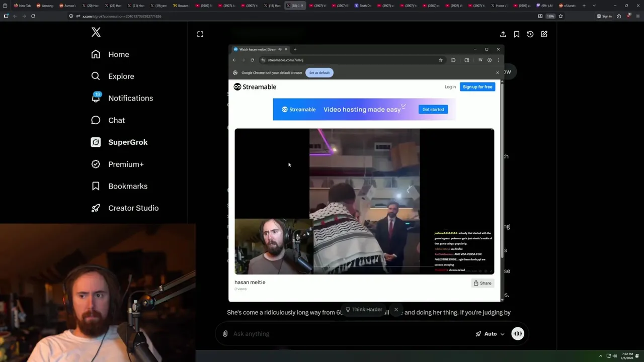This screenshot has height=362, width=644.
Task: Open the inner Chrome three-dot menu
Action: click(x=498, y=60)
